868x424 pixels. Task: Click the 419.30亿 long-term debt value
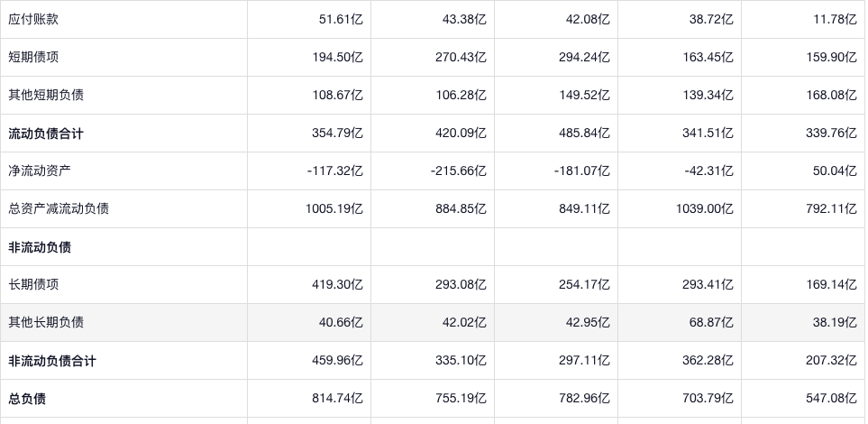pos(337,284)
